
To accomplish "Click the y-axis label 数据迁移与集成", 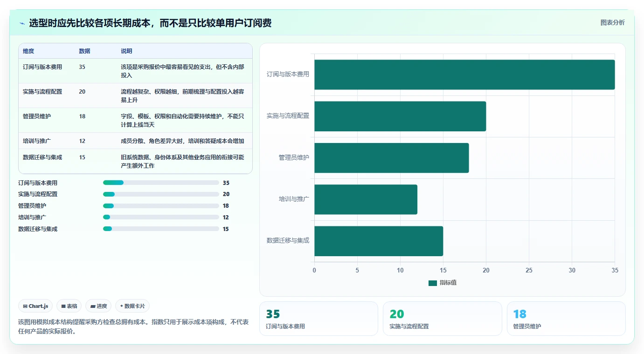I will click(x=288, y=241).
